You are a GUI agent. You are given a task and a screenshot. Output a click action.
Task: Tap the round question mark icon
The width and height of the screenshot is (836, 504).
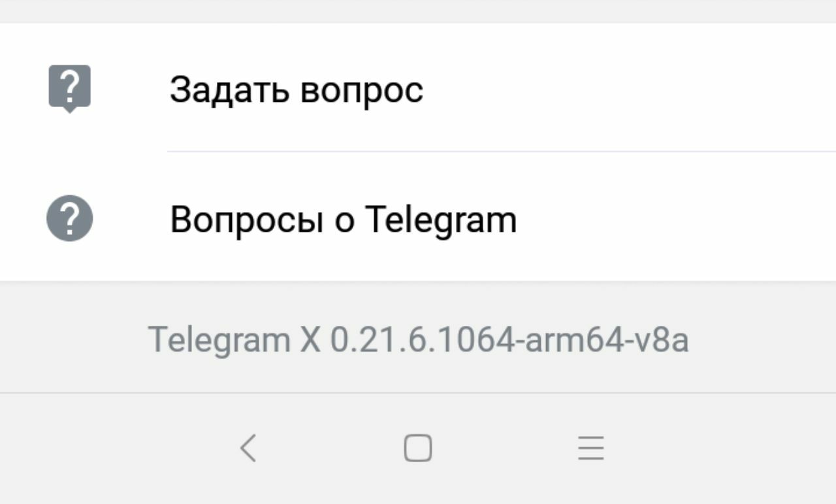(69, 219)
